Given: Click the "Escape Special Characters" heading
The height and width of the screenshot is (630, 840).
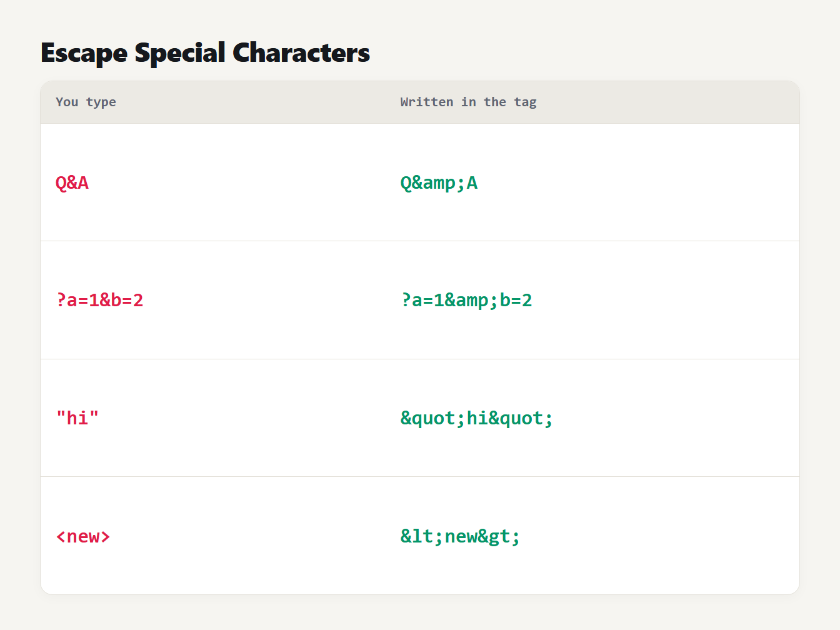Looking at the screenshot, I should tap(205, 53).
